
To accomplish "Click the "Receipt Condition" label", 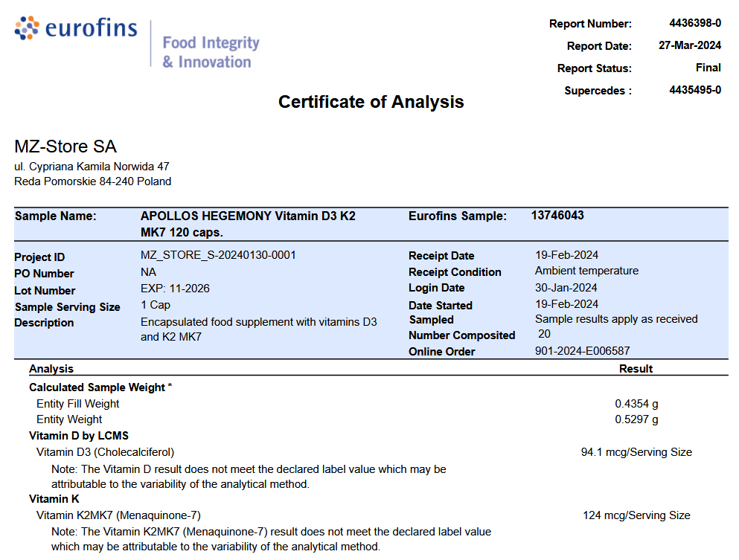I will [x=455, y=272].
